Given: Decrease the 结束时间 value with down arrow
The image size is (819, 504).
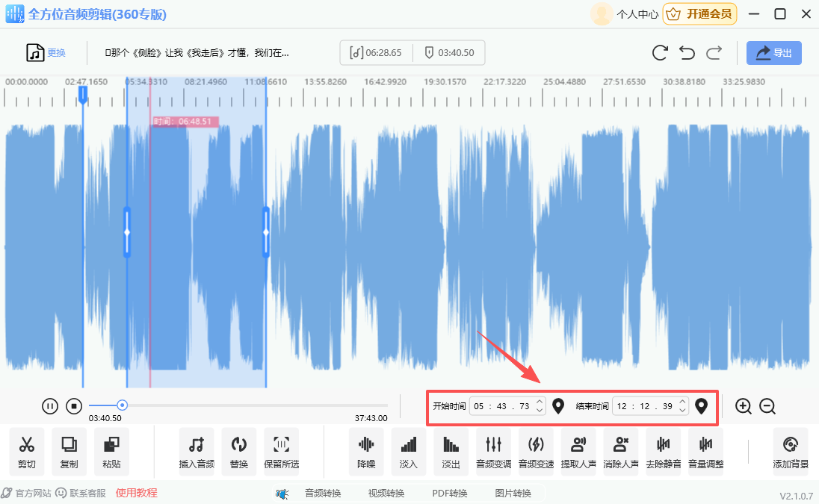Looking at the screenshot, I should tap(682, 411).
